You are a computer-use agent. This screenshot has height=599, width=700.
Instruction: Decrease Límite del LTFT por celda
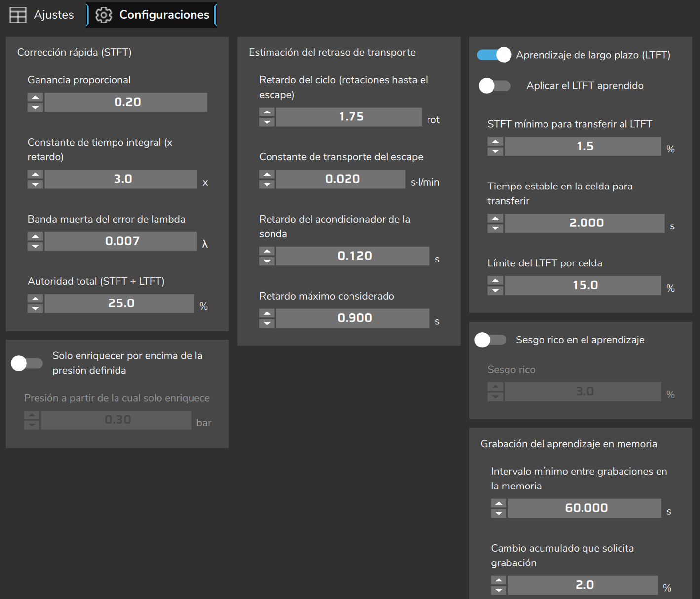click(495, 290)
